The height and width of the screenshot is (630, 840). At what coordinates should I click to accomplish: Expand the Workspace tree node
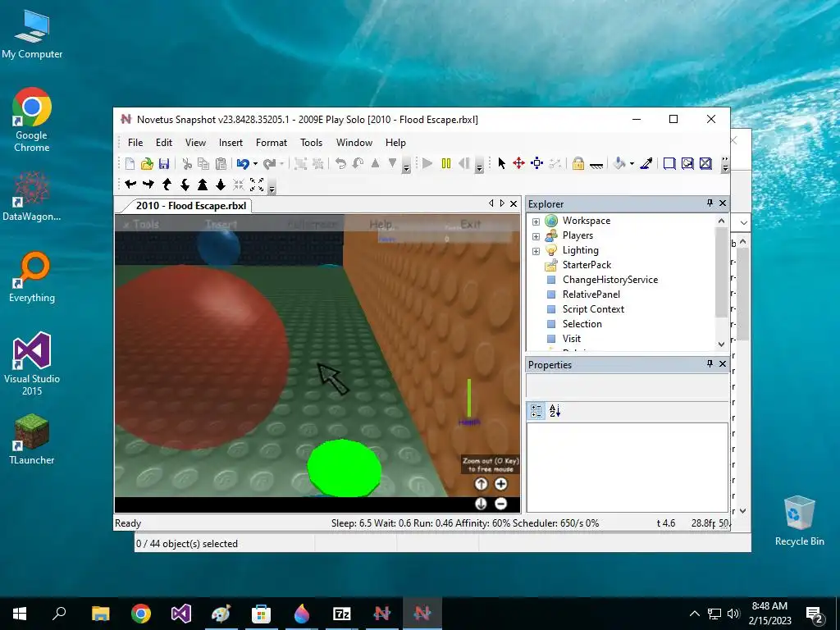536,221
